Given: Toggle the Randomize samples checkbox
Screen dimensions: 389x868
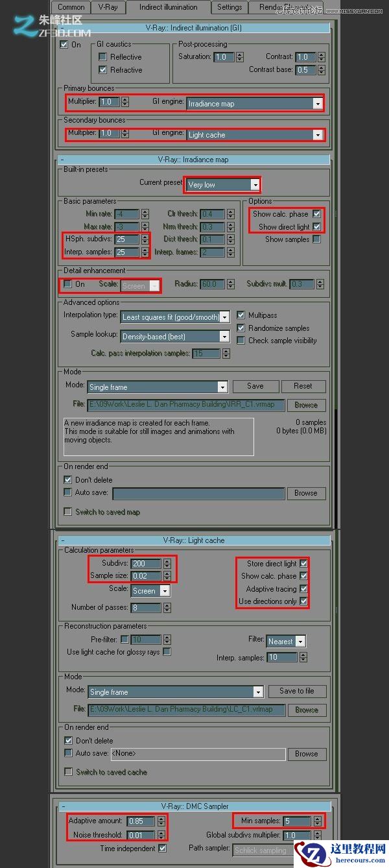Looking at the screenshot, I should [241, 328].
